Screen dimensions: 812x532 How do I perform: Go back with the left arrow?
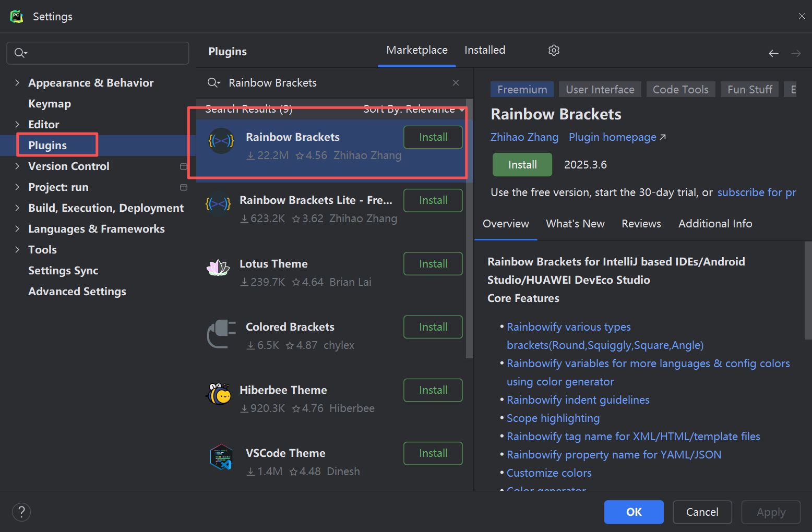[x=773, y=53]
